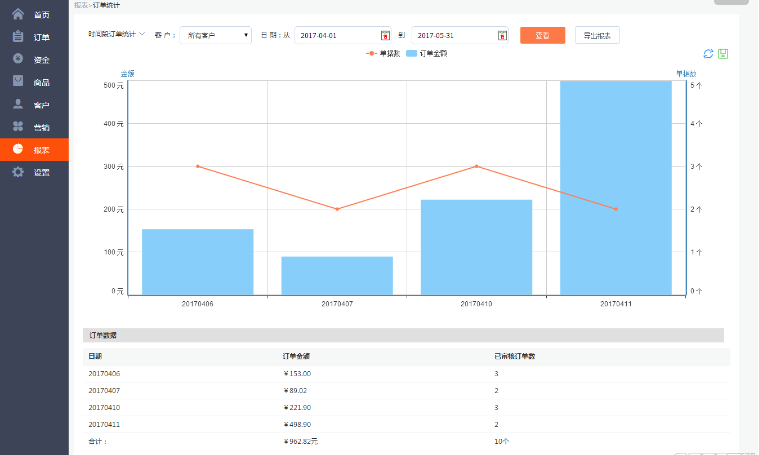Click the refresh chart icon

pyautogui.click(x=709, y=53)
